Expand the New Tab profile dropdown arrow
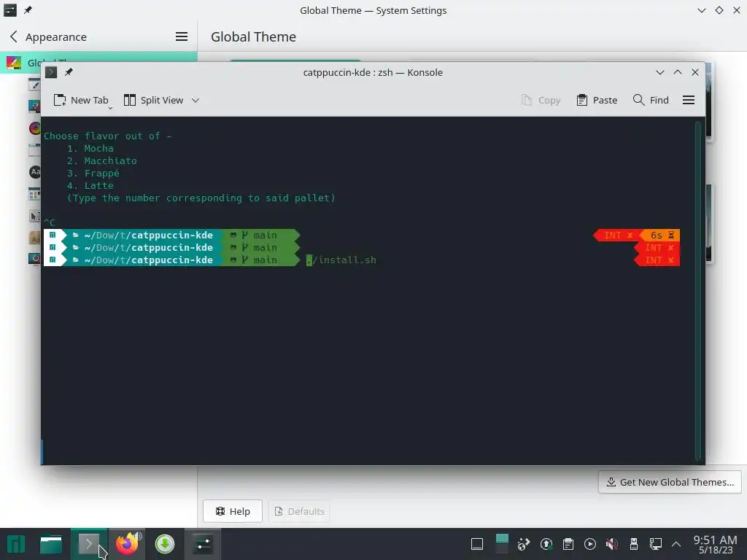The height and width of the screenshot is (560, 747). pos(110,108)
